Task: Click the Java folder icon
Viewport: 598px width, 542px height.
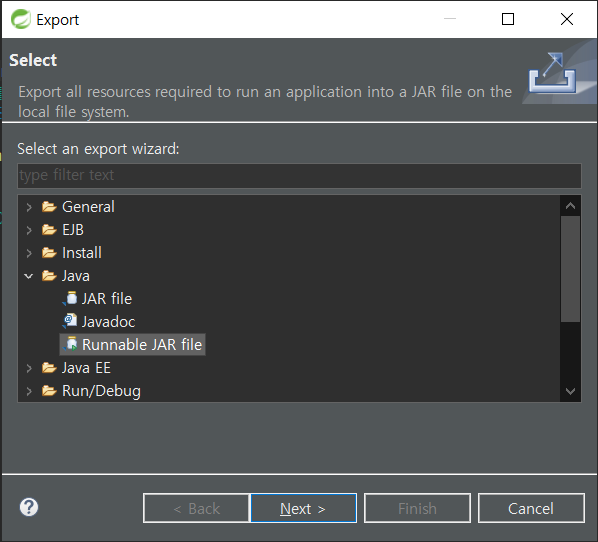Action: coord(49,276)
